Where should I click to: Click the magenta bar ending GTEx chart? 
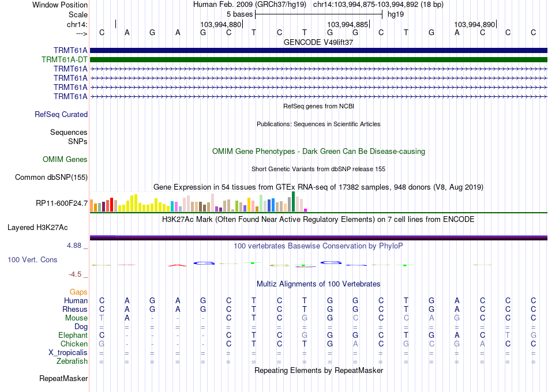point(306,210)
